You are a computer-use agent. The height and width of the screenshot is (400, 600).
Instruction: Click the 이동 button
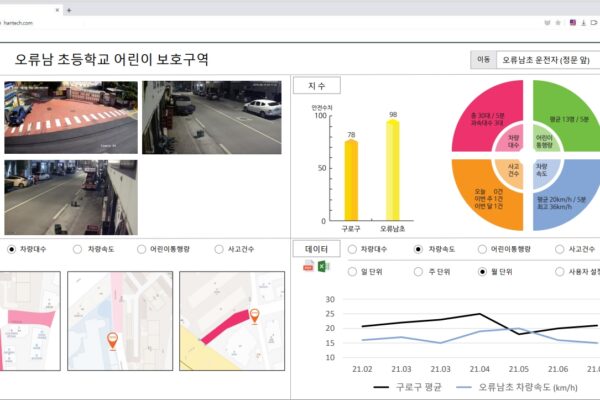point(483,60)
